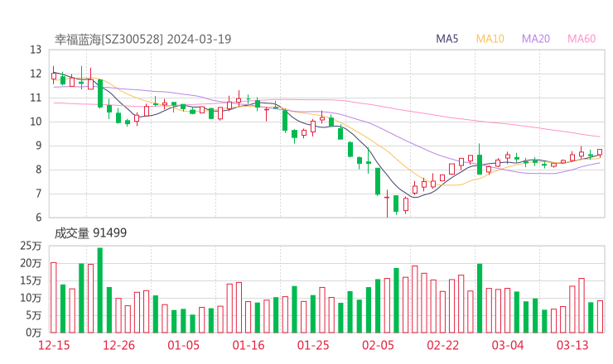
Task: Click the chart title 幸福蓝海[SZ300528] 2024-03-19
Action: coord(142,39)
